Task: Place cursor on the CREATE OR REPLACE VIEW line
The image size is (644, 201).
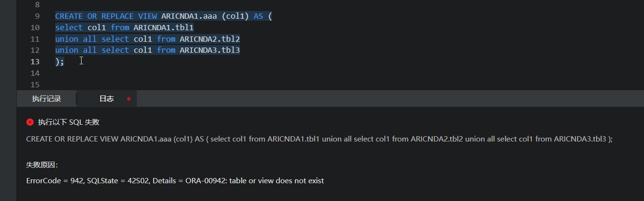Action: [164, 16]
